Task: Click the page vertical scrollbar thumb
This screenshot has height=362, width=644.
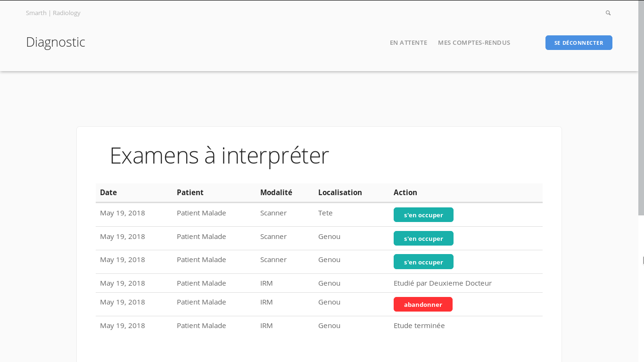Action: (641, 107)
